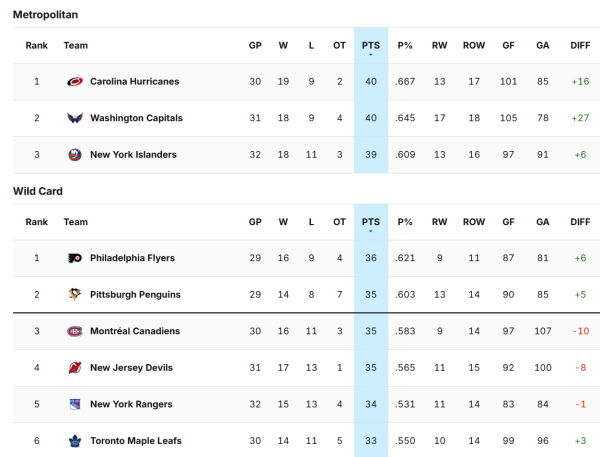
Task: Sort Wild Card table by ROW header
Action: pos(474,222)
